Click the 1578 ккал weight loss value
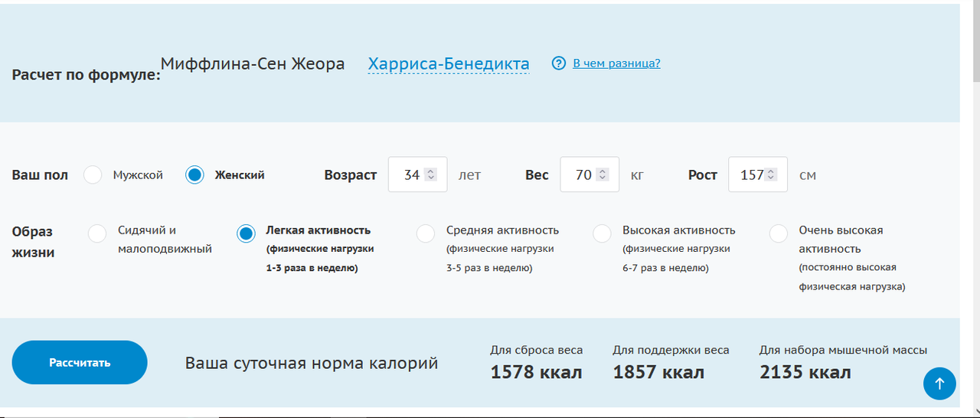 (536, 373)
